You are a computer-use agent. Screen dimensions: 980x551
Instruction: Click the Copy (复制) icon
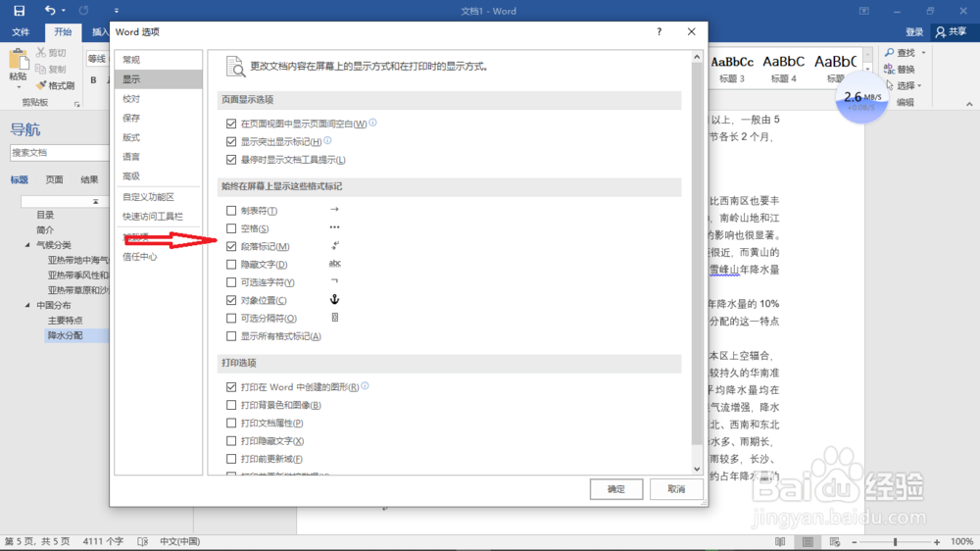pos(41,69)
